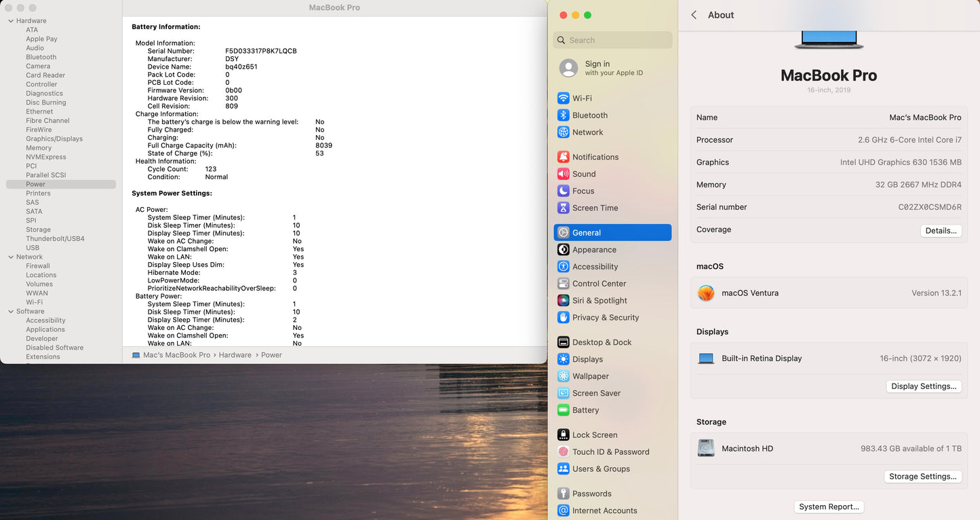Click the macOS Ventura logo icon
Screen dimensions: 980x520
706,293
